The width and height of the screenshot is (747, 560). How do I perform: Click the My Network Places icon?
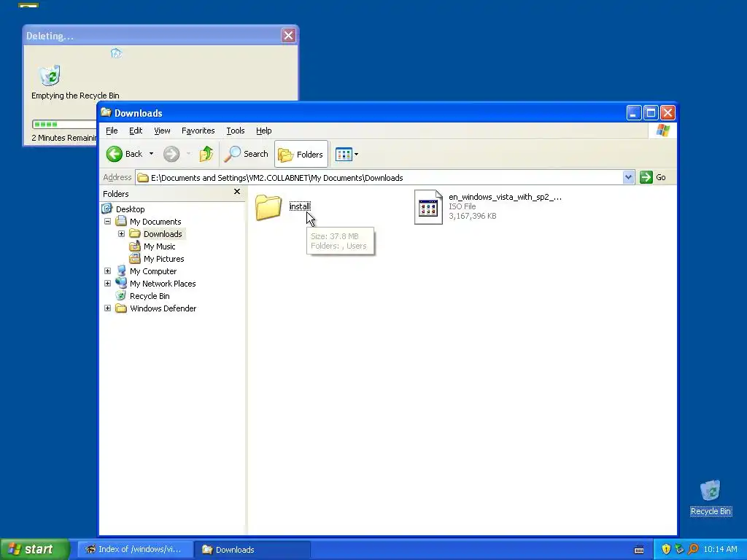click(x=122, y=284)
